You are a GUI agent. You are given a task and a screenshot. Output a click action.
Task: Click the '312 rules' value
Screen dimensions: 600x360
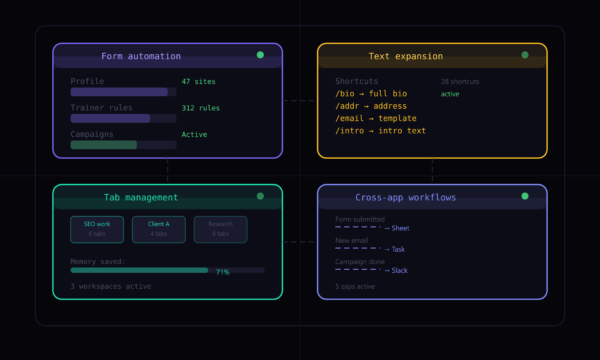(201, 108)
